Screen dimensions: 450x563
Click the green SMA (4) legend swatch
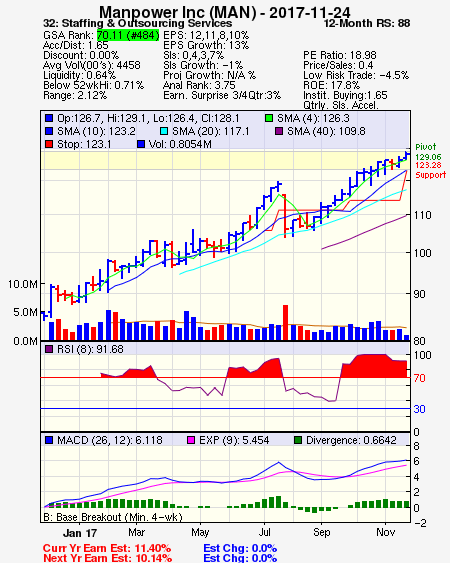coord(269,118)
